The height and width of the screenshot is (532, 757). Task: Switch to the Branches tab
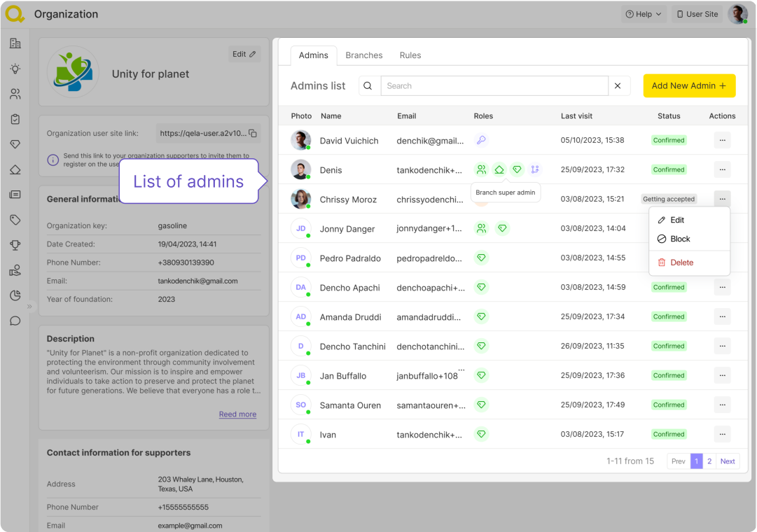coord(363,55)
